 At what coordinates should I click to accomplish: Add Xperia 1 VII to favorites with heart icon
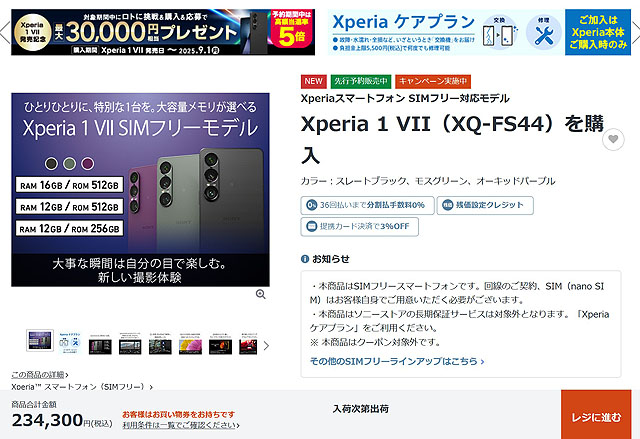click(x=613, y=139)
